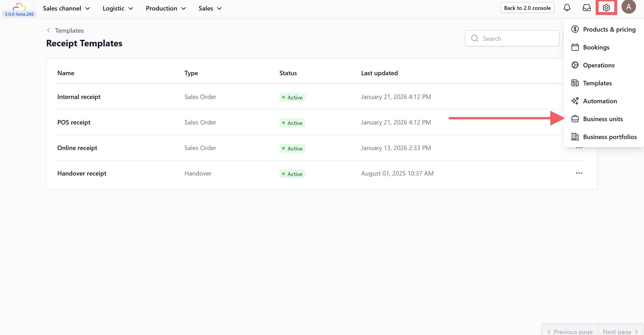Click the Business portfolios building icon

[x=575, y=137]
